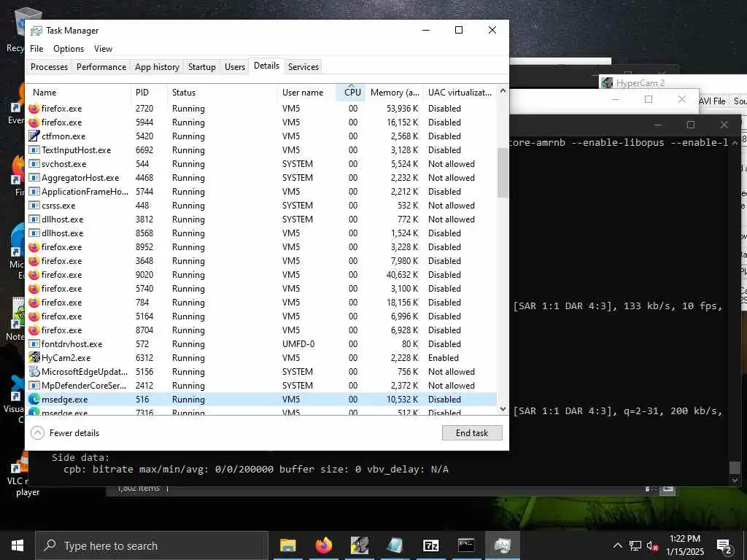Click the Enabled UAC value for HyCam2.exe
Viewport: 747px width, 560px height.
[443, 357]
